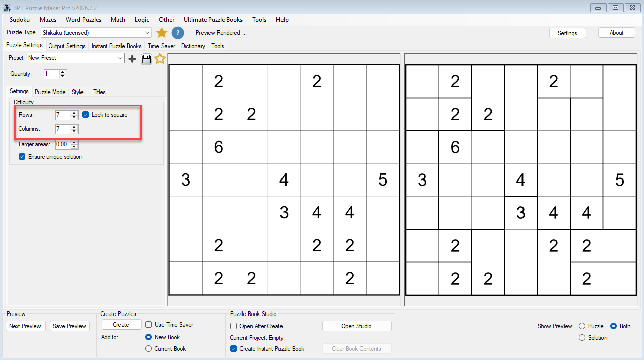Select the Solution preview radio button
Viewport: 644px width, 360px height.
582,338
